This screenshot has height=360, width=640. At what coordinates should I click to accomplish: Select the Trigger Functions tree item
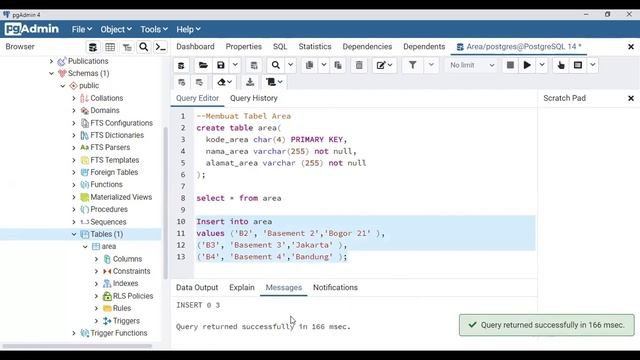point(118,333)
